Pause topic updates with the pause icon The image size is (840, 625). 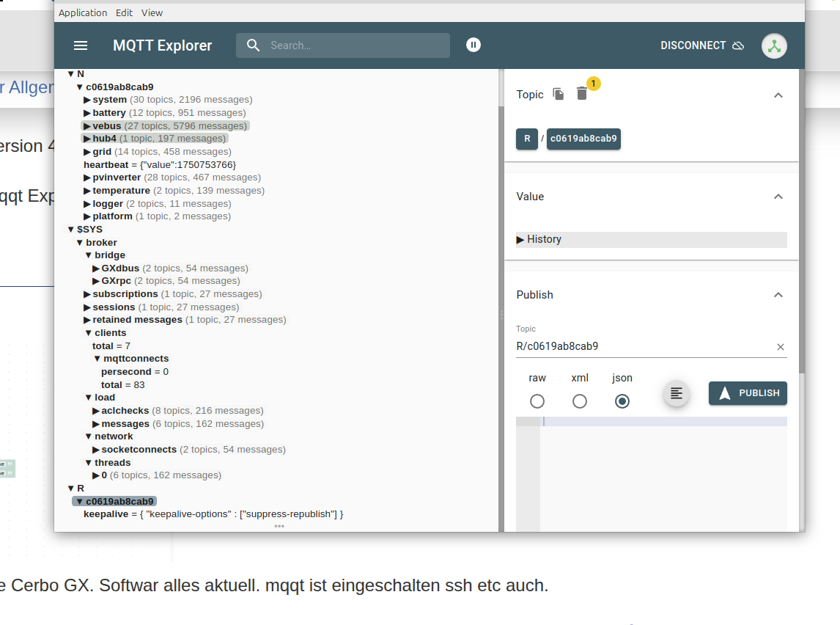coord(474,45)
